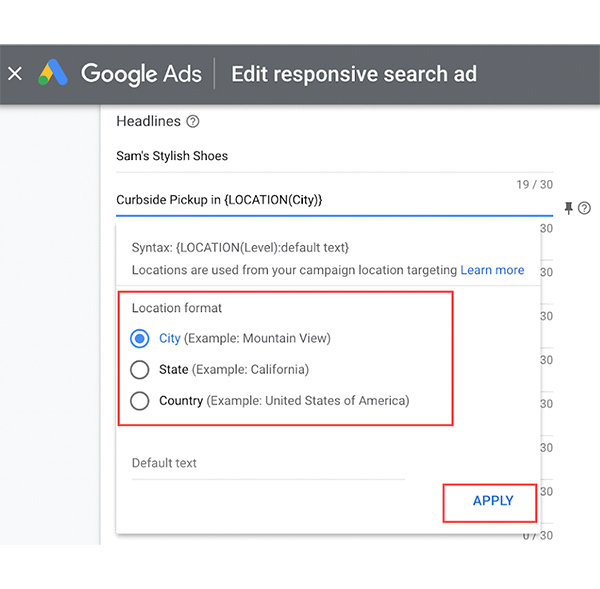Screen dimensions: 600x589
Task: Click the APPLY button
Action: pyautogui.click(x=493, y=501)
